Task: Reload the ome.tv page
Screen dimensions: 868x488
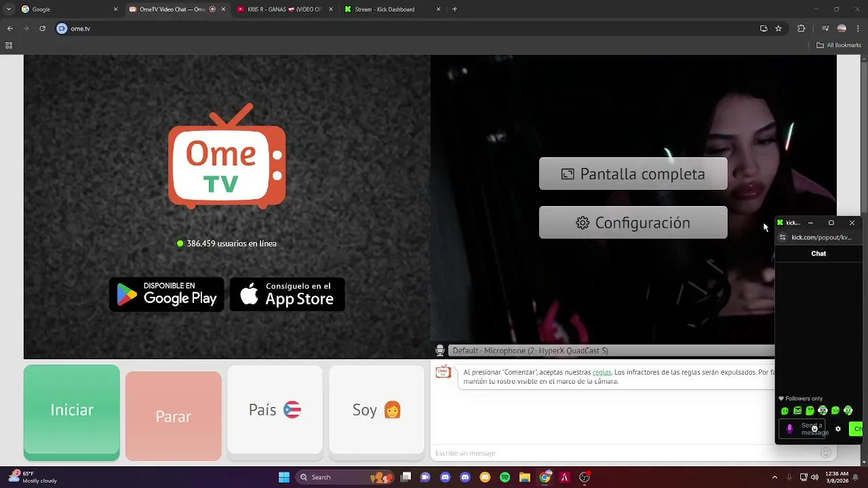Action: pyautogui.click(x=42, y=28)
